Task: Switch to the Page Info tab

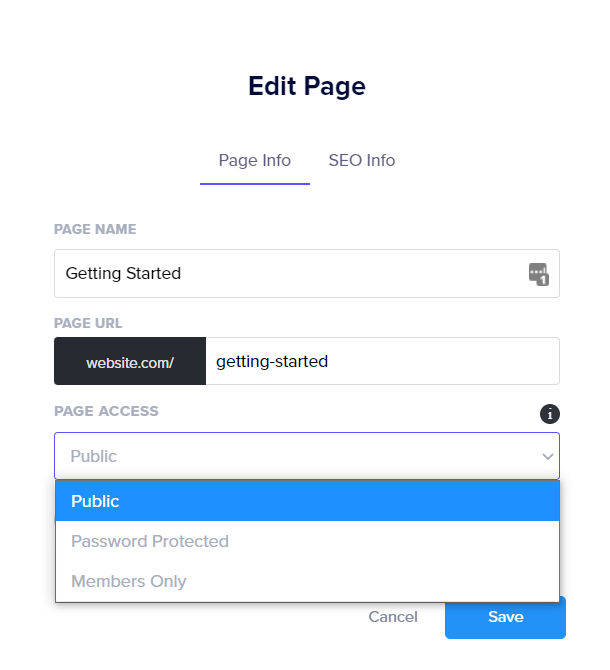Action: (255, 161)
